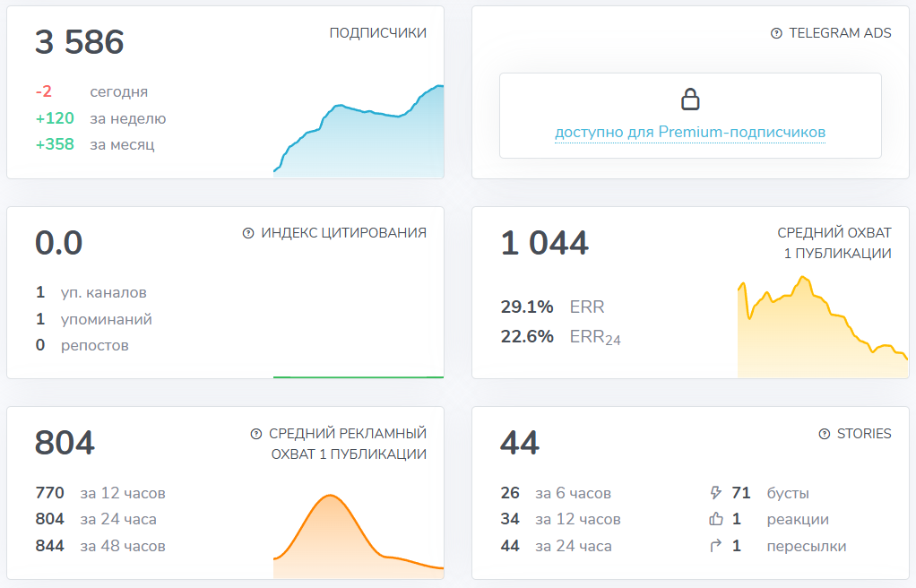The height and width of the screenshot is (588, 916).
Task: Click the 844 за 48 часов row
Action: 99,546
